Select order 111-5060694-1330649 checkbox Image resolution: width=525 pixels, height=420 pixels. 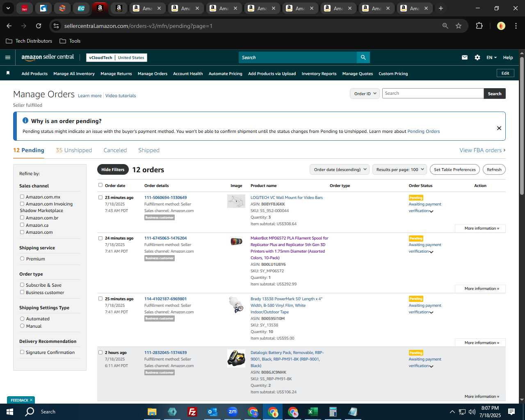click(100, 197)
